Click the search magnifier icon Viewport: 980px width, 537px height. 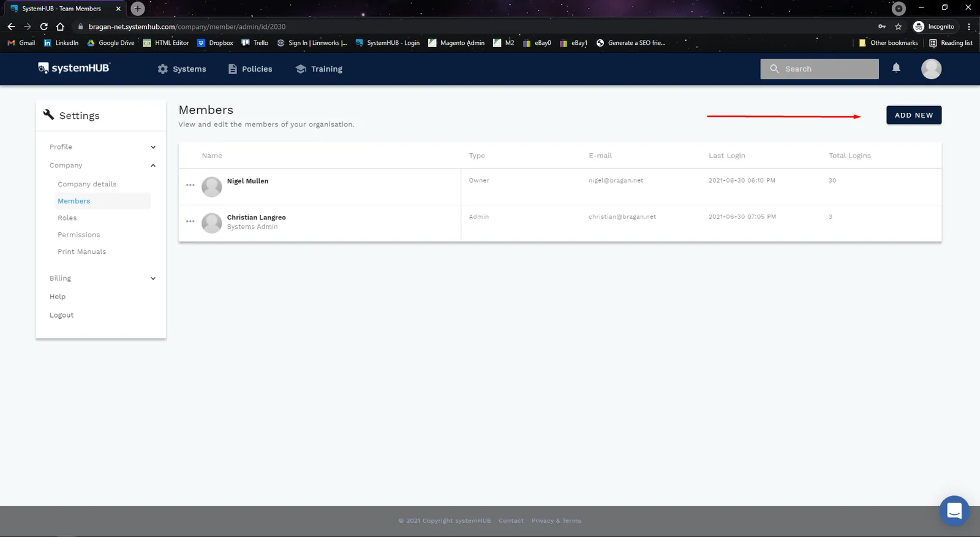click(x=774, y=69)
